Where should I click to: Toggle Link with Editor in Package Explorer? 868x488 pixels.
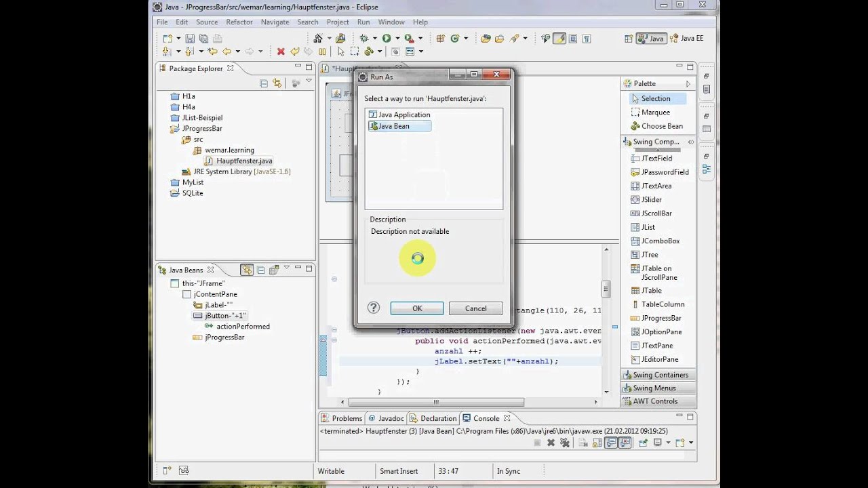277,83
